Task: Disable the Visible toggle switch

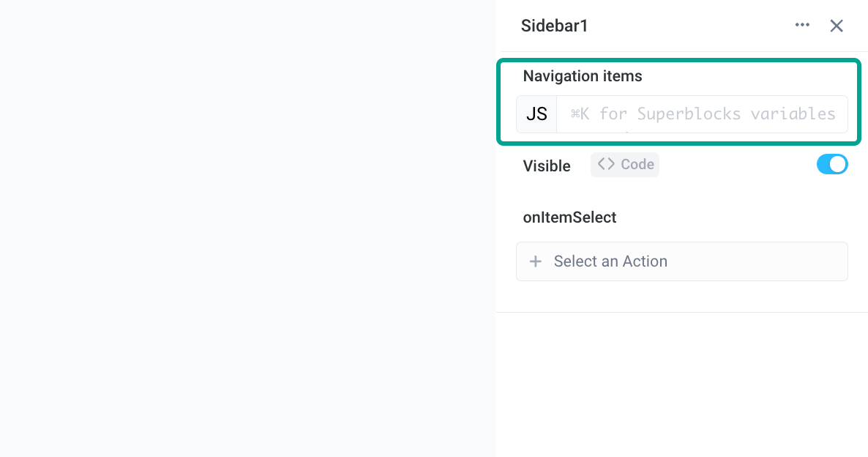Action: [832, 164]
